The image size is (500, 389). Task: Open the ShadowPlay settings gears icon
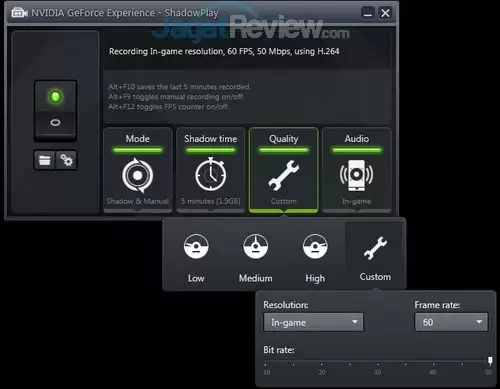pyautogui.click(x=66, y=160)
